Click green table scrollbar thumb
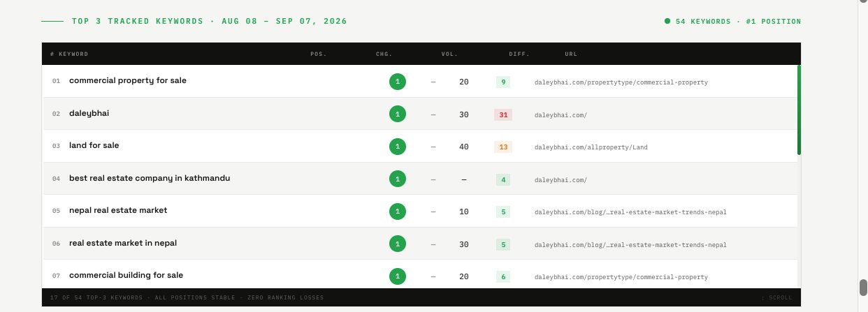The image size is (868, 312). [x=799, y=110]
